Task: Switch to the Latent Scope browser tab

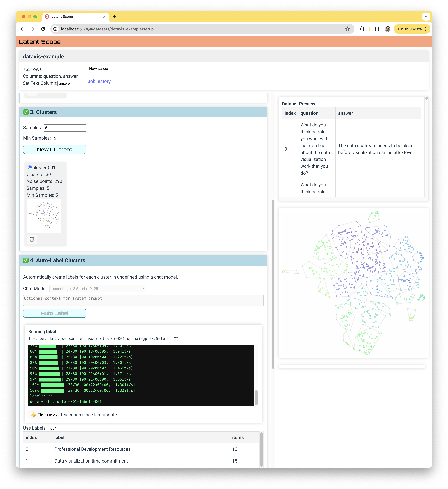Action: (73, 16)
